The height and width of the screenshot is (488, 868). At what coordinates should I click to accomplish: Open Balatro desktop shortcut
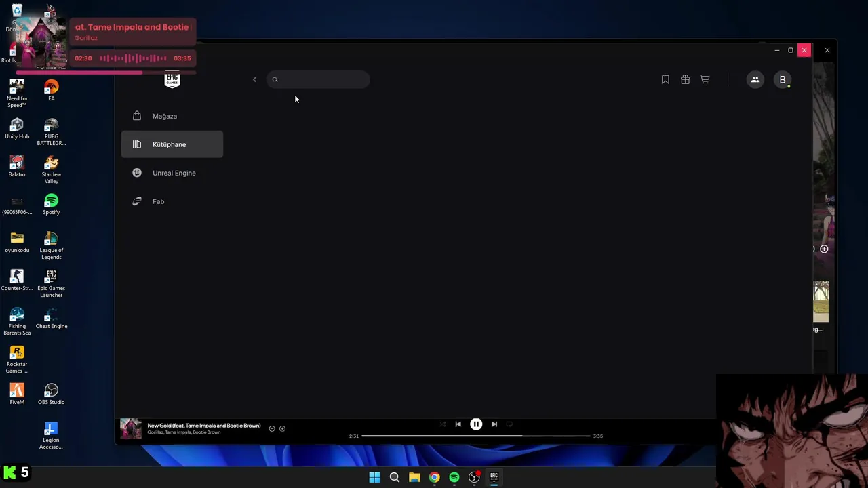tap(17, 167)
